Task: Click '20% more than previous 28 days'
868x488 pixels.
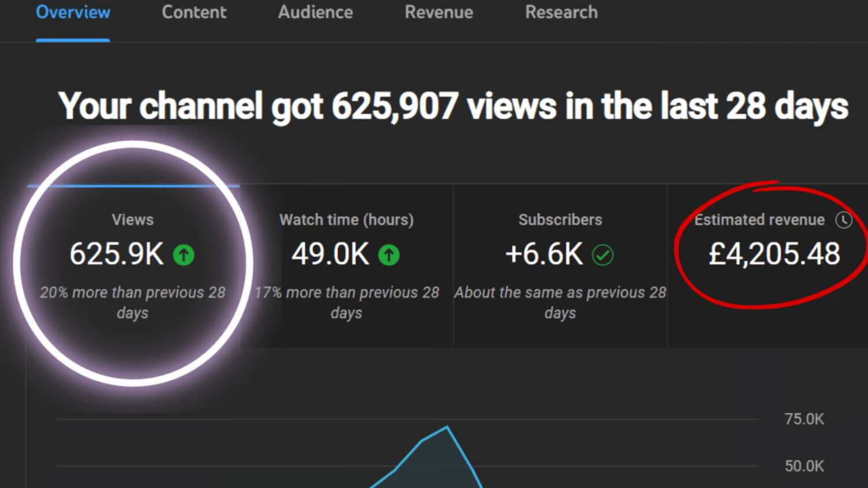Action: 133,302
